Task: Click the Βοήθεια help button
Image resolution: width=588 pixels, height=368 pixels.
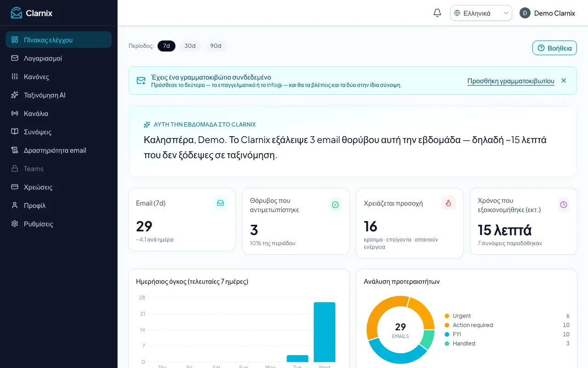Action: (554, 48)
